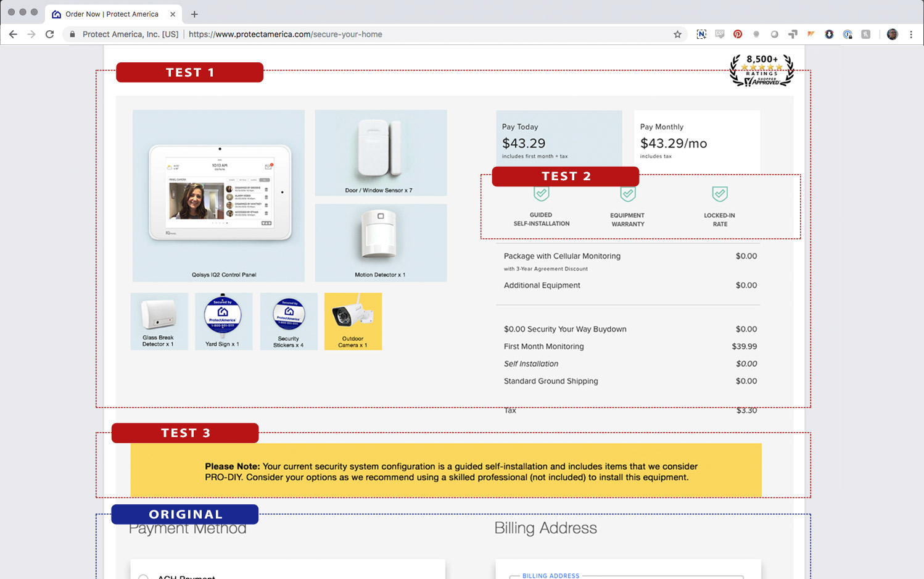Click 'Package with Cellular Monitoring' text
This screenshot has height=579, width=924.
coord(562,256)
